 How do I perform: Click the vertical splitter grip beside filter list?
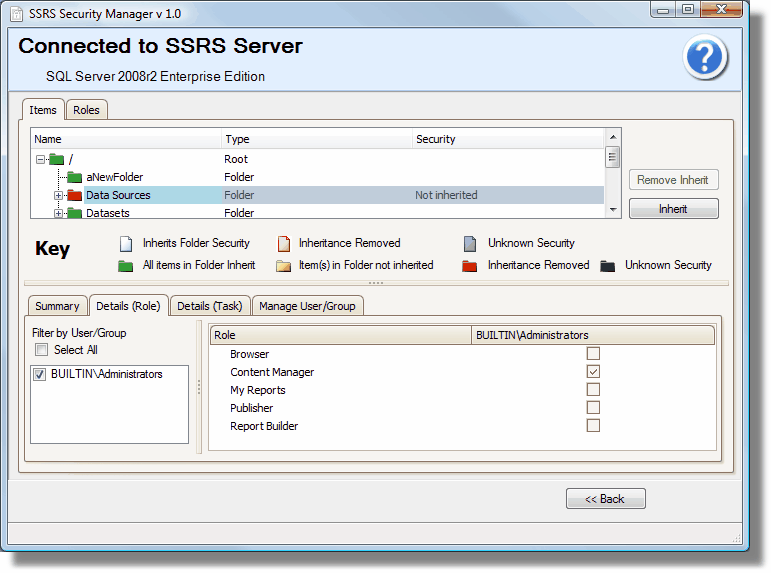coord(199,387)
